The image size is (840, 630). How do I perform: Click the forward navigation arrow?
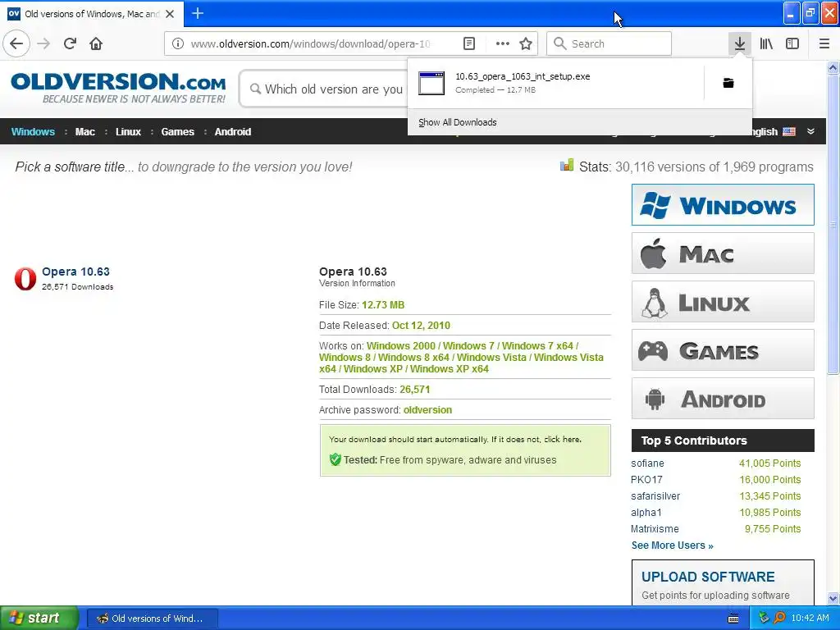[x=43, y=43]
